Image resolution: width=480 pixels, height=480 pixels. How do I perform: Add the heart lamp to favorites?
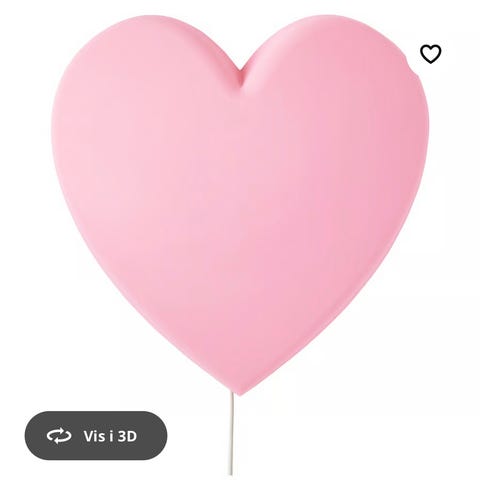430,54
